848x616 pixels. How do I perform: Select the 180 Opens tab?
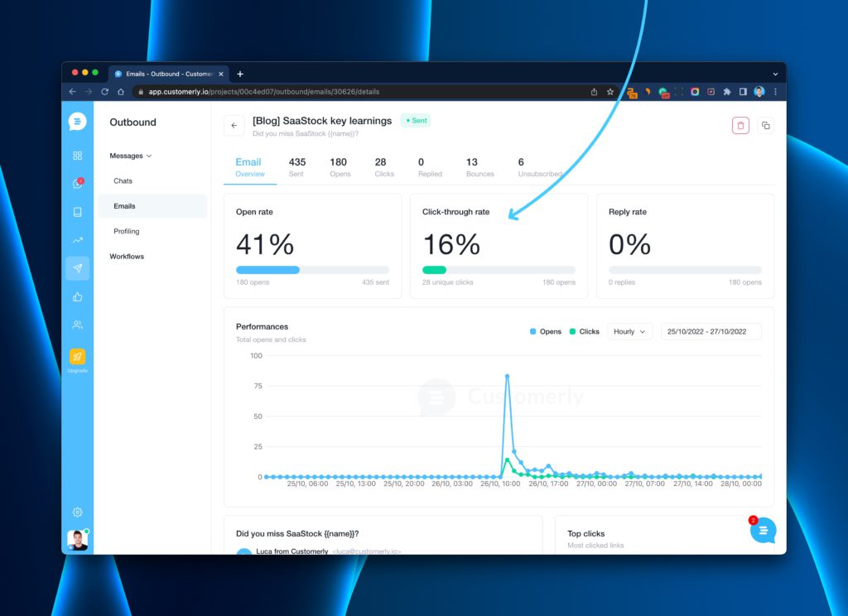340,167
